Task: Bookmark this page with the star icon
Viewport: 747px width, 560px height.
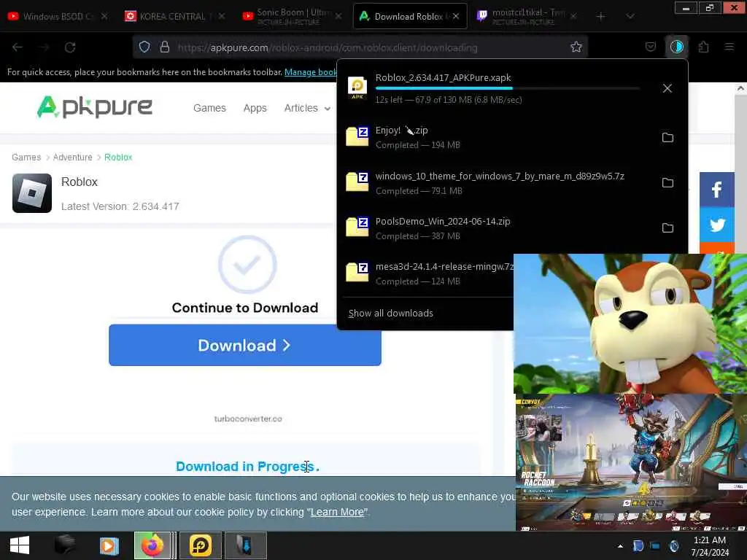Action: pos(576,47)
